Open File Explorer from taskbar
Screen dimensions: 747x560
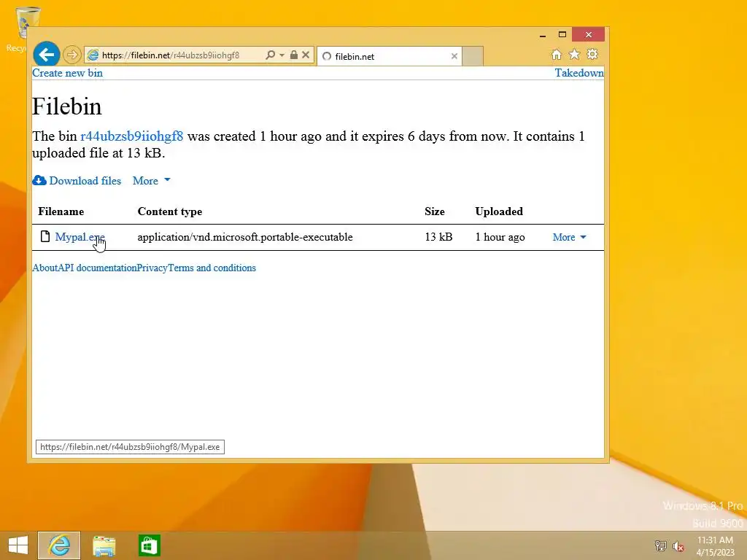[x=104, y=545]
